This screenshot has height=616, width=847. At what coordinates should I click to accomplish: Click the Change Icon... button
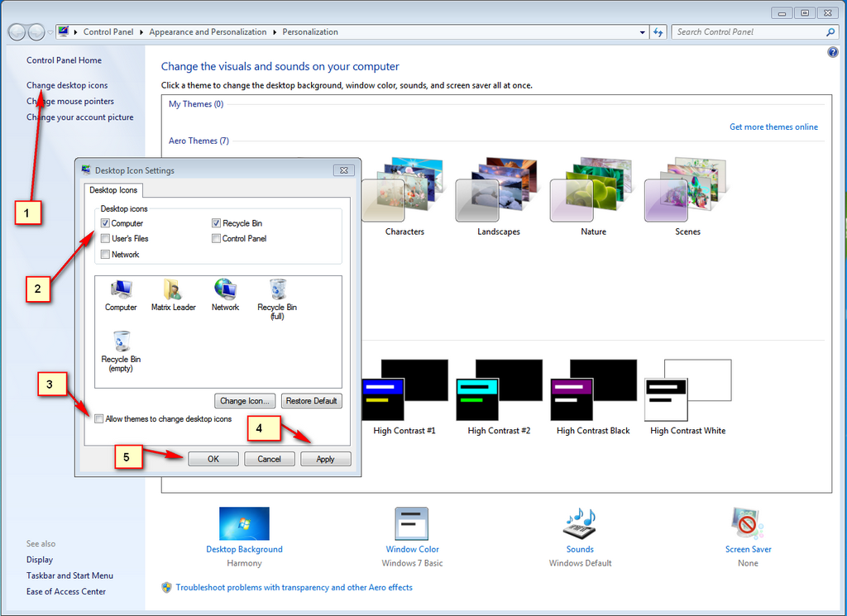[x=245, y=400]
